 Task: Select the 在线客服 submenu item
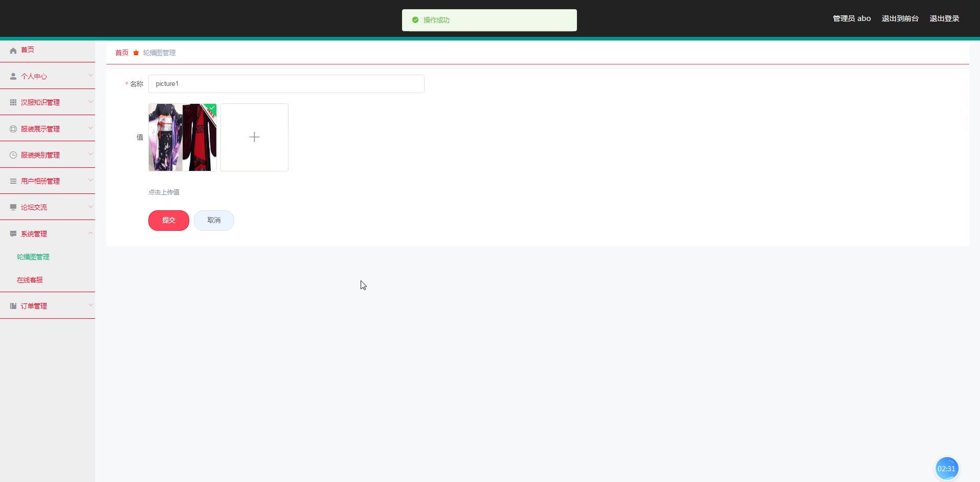point(30,280)
